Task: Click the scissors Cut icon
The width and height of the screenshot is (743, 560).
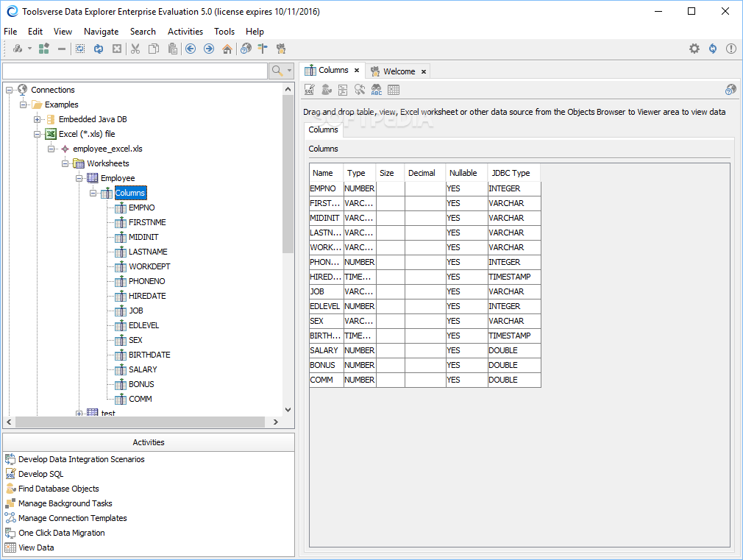Action: pyautogui.click(x=135, y=49)
